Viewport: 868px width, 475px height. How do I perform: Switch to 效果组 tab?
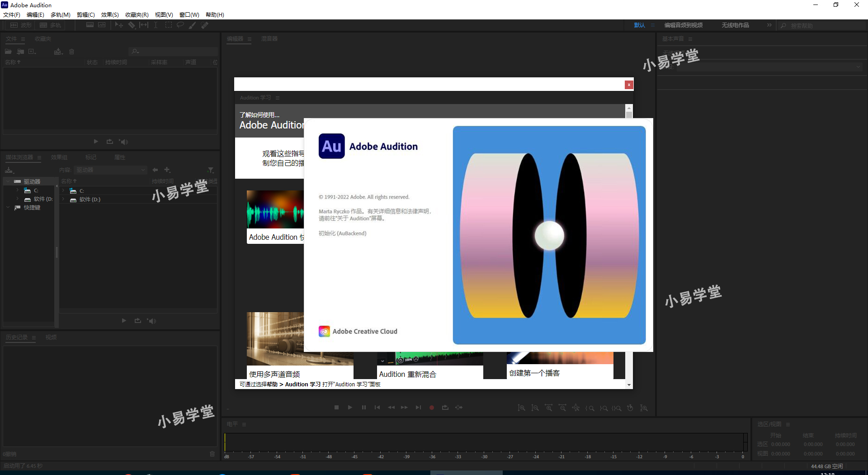click(x=59, y=157)
